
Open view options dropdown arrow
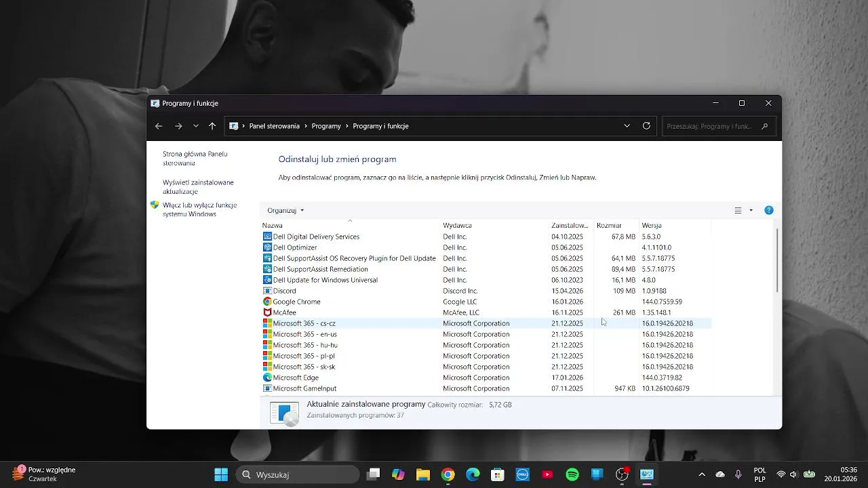(751, 210)
